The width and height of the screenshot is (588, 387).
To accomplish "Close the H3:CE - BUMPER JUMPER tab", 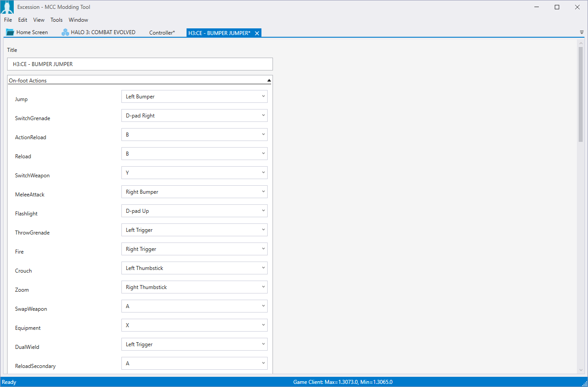I will click(257, 33).
